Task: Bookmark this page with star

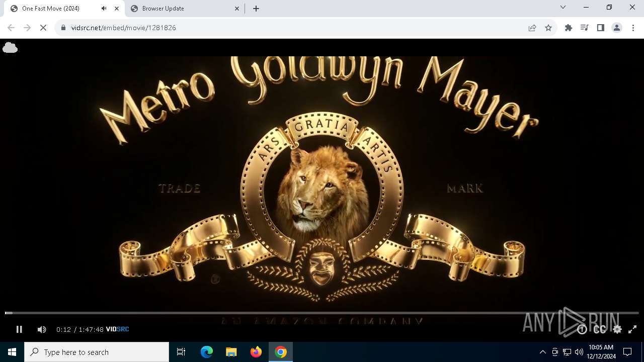Action: click(548, 28)
